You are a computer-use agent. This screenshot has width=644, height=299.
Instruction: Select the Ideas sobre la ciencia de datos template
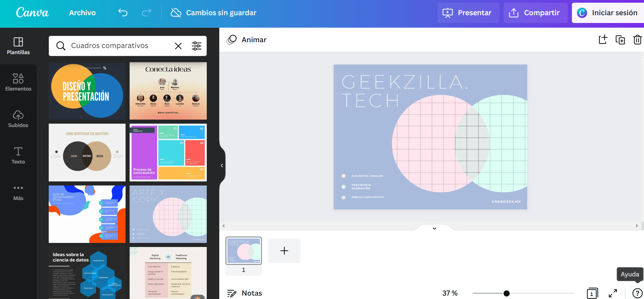point(87,273)
